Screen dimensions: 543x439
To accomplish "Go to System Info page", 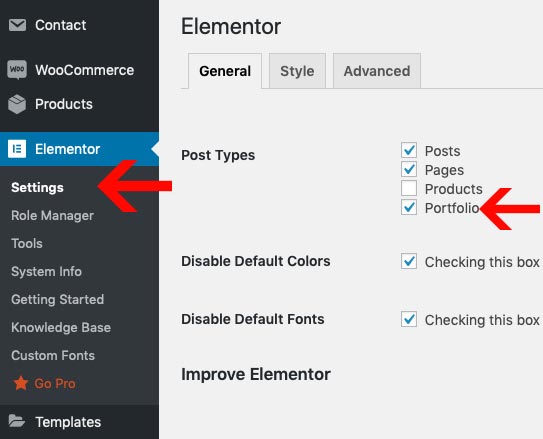I will (x=46, y=271).
